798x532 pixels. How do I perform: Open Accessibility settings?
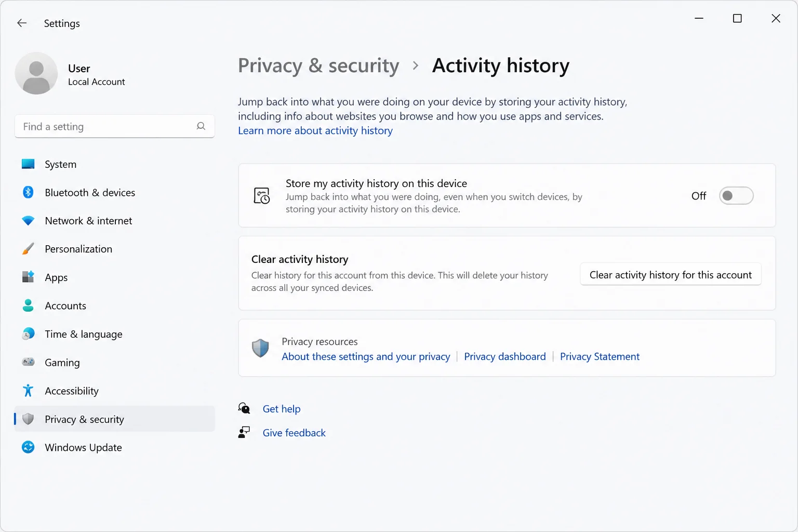pyautogui.click(x=115, y=391)
